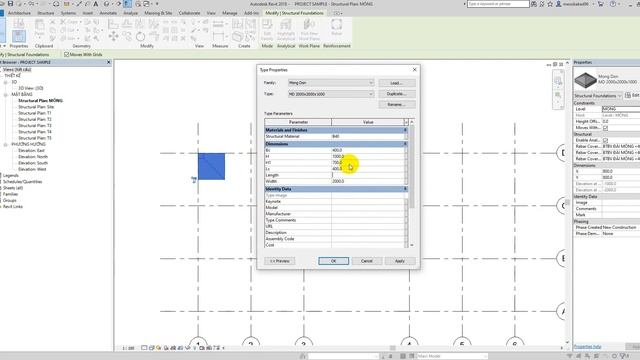Click the Text 'A' tool in quick access toolbar
The image size is (640, 360).
(96, 4)
